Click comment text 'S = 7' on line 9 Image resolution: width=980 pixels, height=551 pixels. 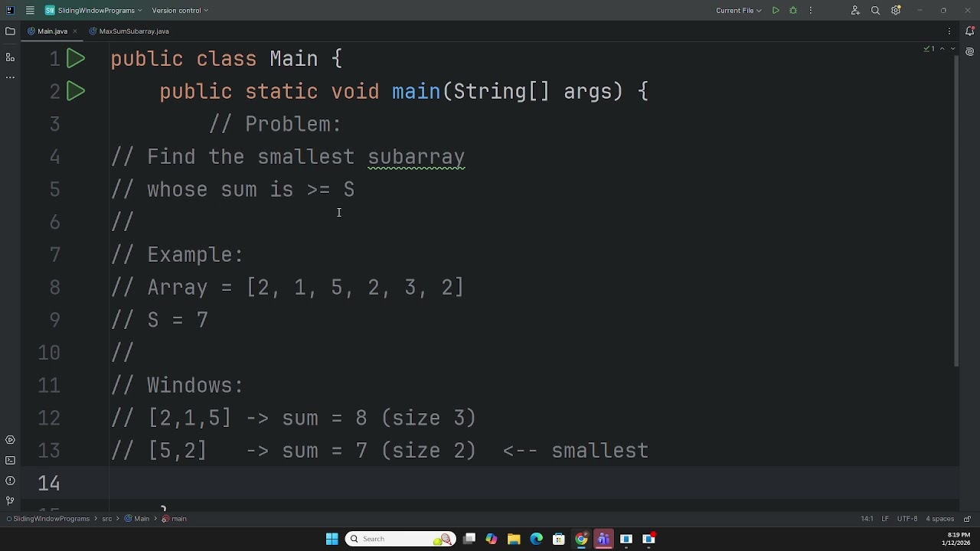(177, 320)
